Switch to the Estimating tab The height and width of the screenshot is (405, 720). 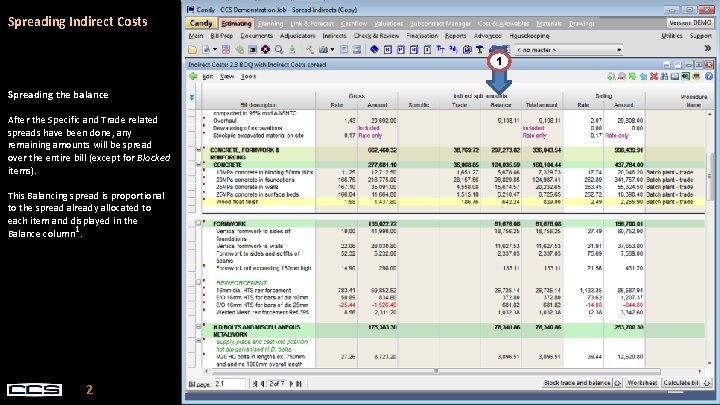[x=236, y=23]
